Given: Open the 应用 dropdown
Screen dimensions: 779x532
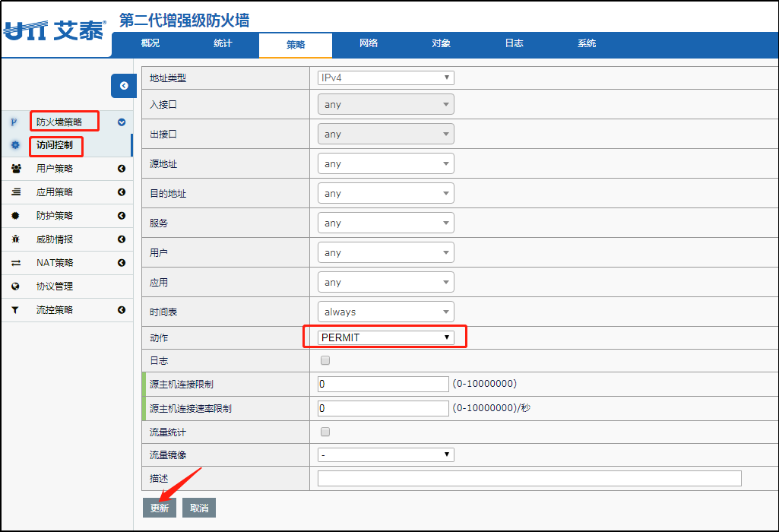Looking at the screenshot, I should point(385,282).
